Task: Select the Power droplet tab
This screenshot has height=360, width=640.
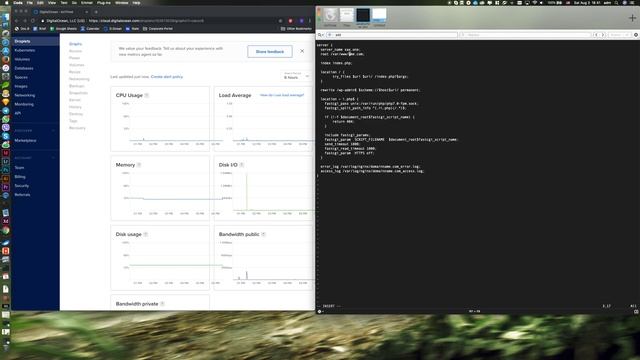Action: (x=74, y=58)
